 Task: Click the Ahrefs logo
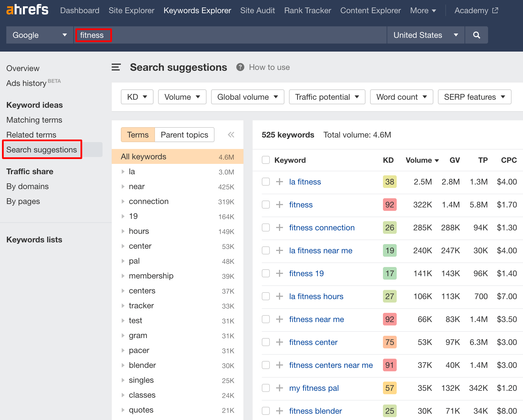pyautogui.click(x=27, y=10)
